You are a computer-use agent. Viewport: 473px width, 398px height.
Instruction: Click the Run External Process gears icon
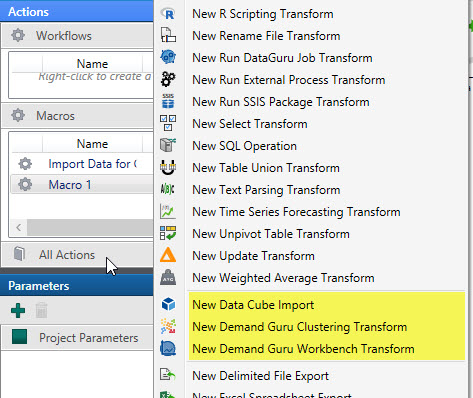point(168,79)
